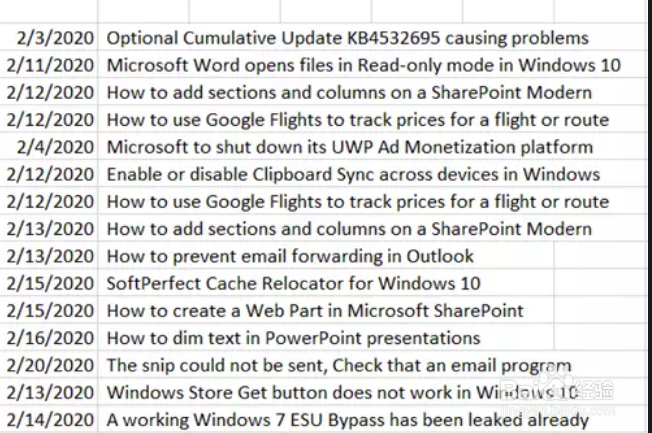Select the Microsoft Word opens files Read-only cell

(363, 65)
